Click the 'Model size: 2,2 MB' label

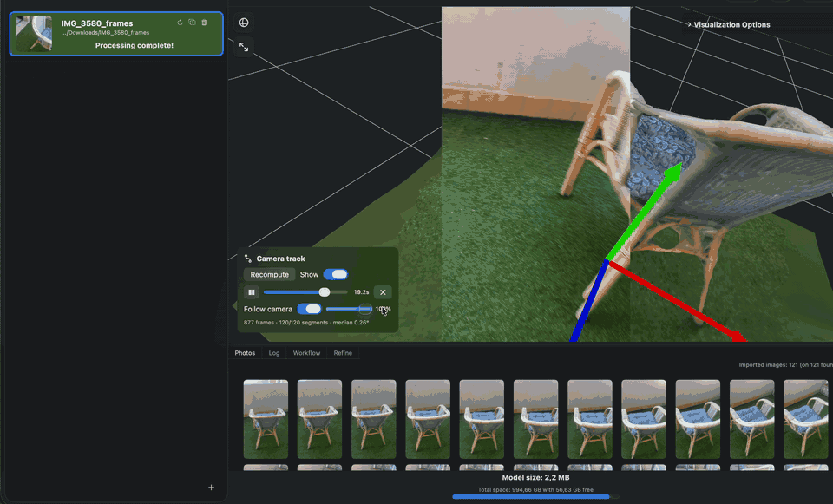pyautogui.click(x=535, y=477)
